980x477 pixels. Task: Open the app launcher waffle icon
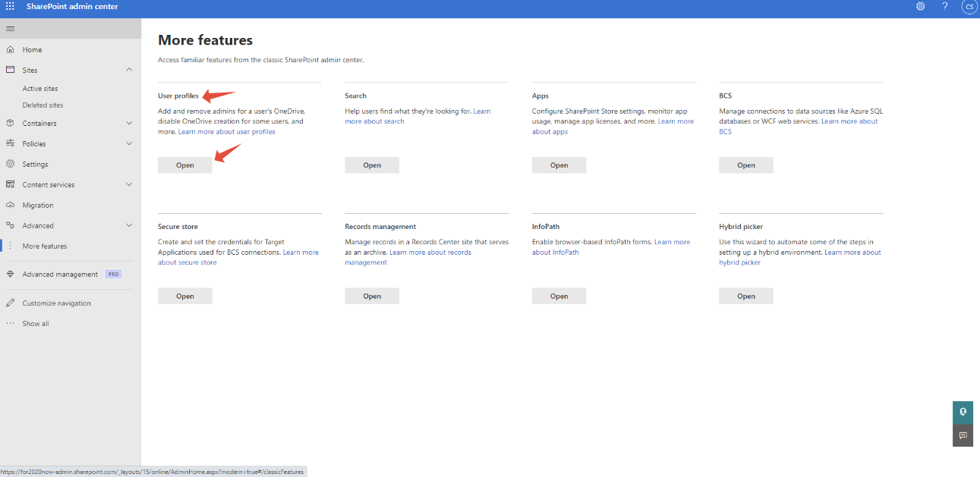click(10, 6)
